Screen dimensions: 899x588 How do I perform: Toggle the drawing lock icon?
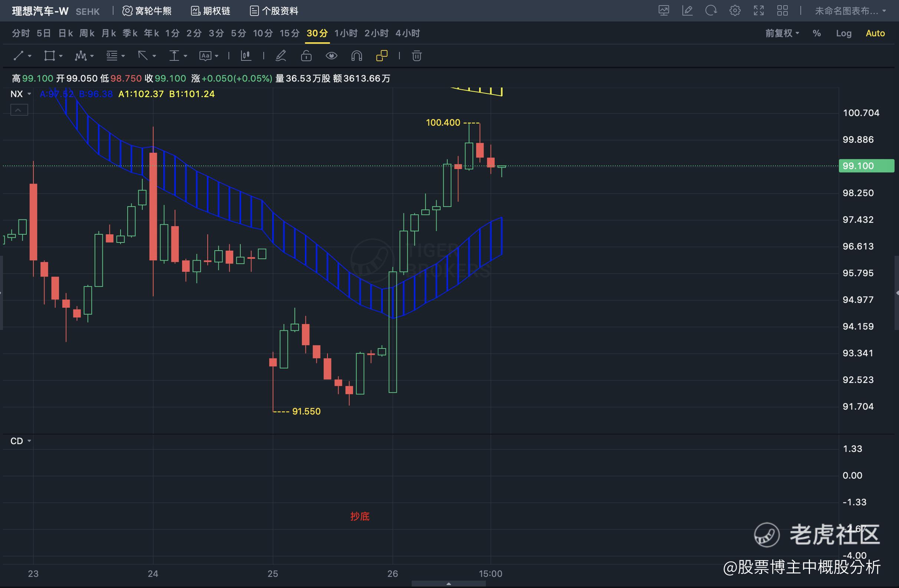point(306,56)
